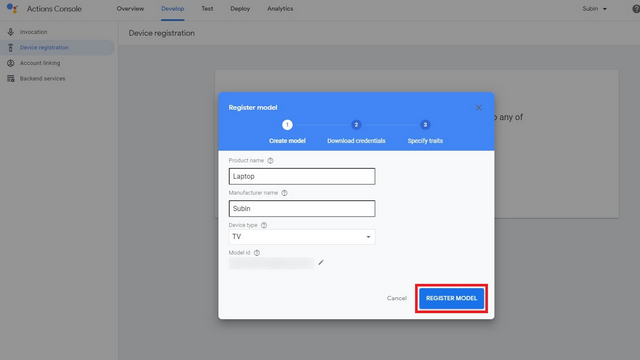Viewport: 640px width, 360px height.
Task: Open the Device type TV dropdown
Action: tap(302, 237)
